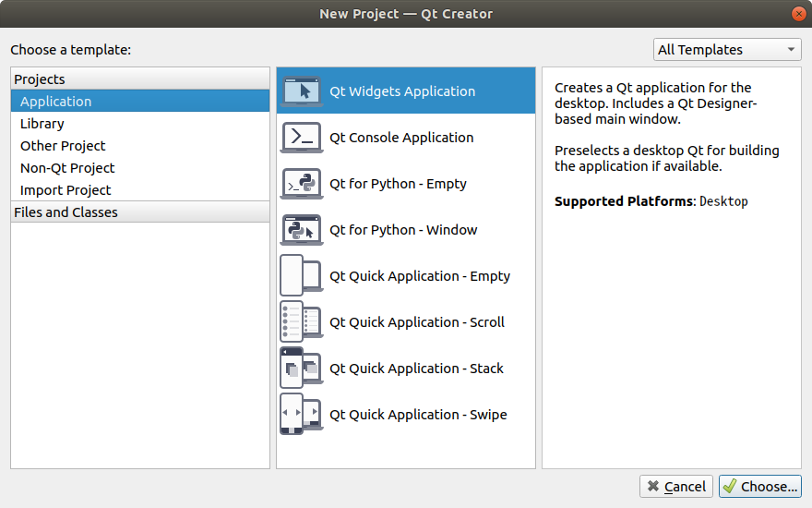812x508 pixels.
Task: Click the Qt Quick Application - Stack icon
Action: 301,369
